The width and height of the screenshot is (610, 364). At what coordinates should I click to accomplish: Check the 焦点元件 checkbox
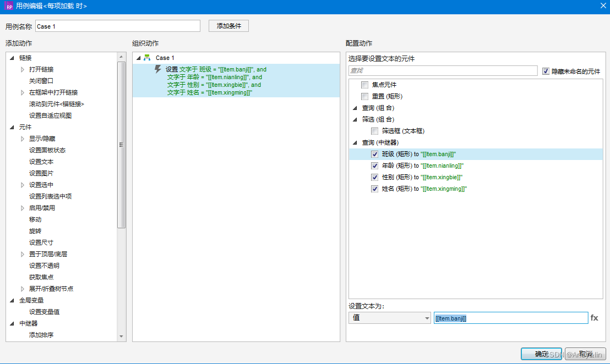point(364,85)
